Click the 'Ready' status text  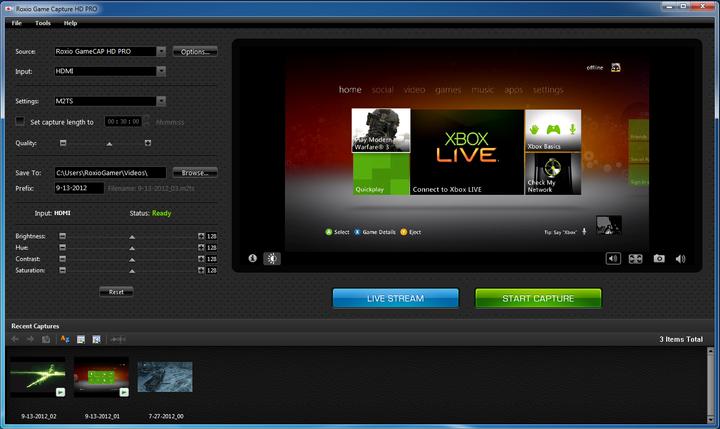[161, 213]
